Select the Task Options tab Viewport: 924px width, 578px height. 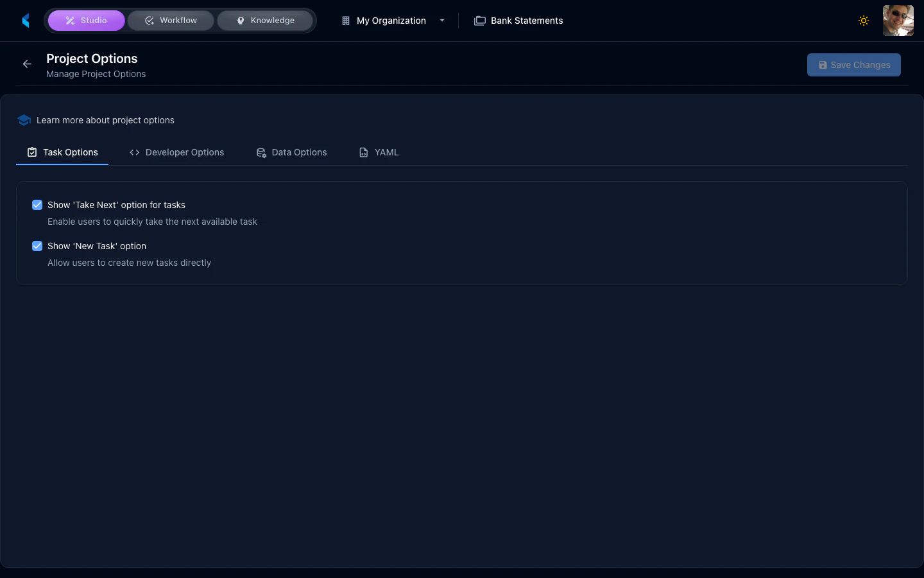pos(62,152)
